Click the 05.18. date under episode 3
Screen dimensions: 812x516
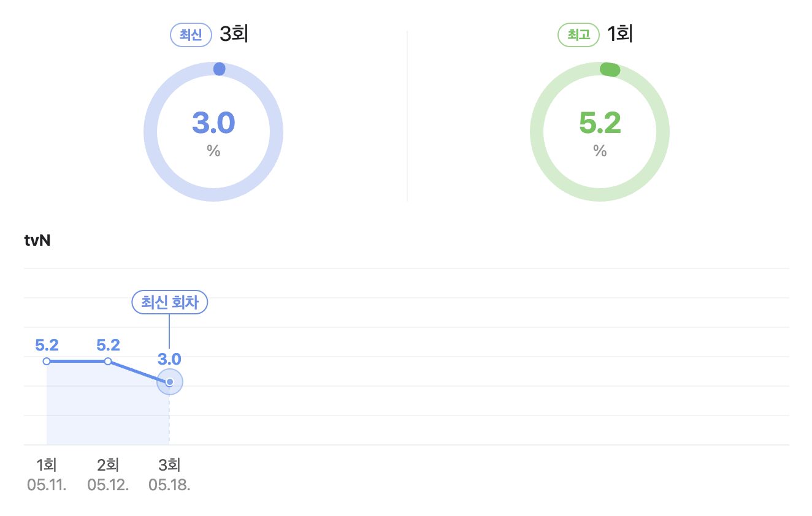coord(169,485)
